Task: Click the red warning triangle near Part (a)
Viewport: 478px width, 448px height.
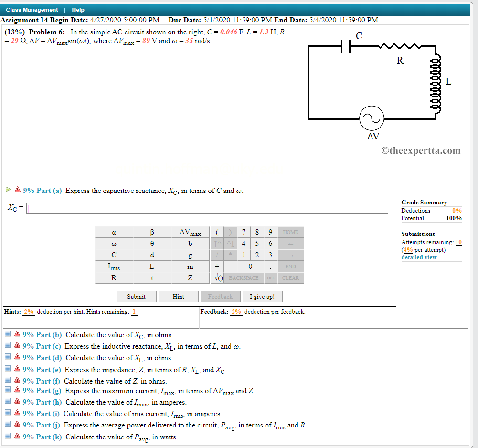Action: pyautogui.click(x=17, y=190)
